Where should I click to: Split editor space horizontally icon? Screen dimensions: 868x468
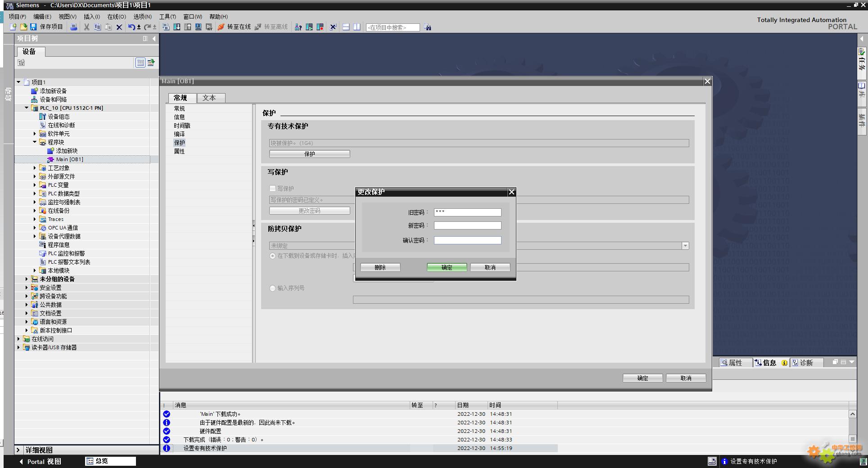[x=346, y=27]
